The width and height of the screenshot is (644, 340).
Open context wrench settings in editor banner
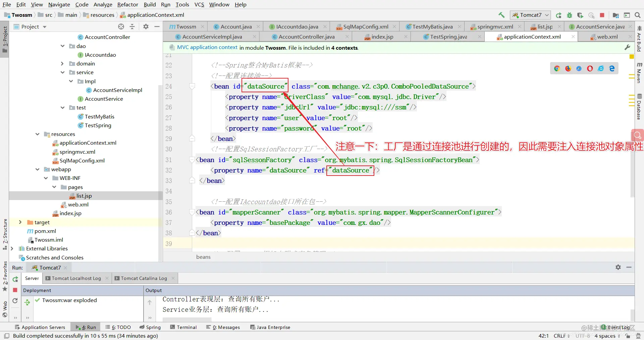pos(627,48)
